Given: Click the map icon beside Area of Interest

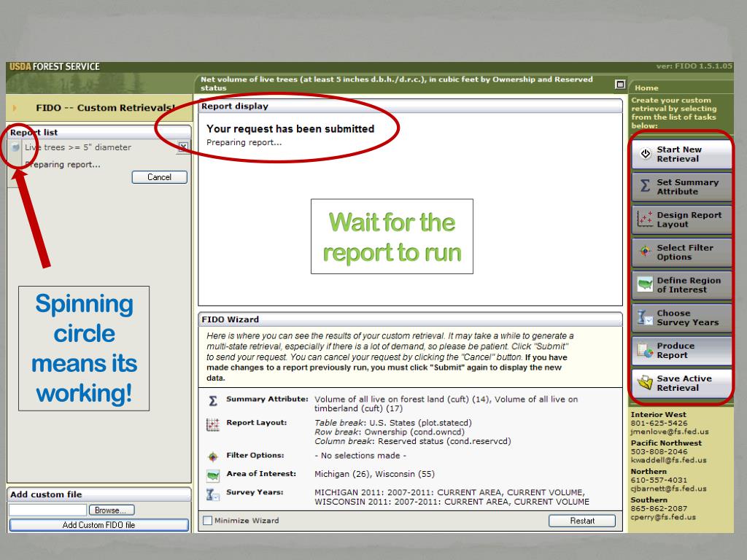Looking at the screenshot, I should (x=212, y=475).
